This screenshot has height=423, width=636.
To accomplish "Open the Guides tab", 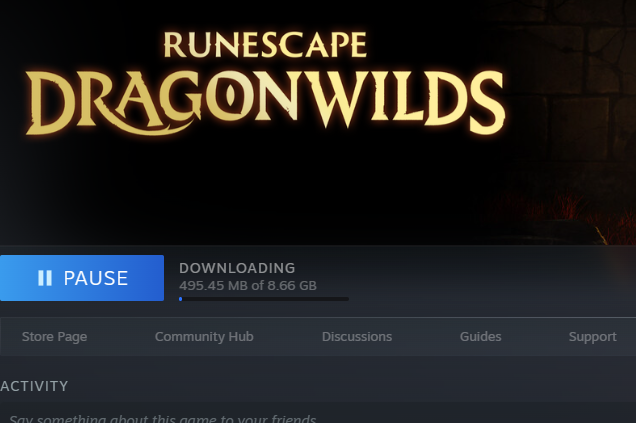I will click(x=480, y=337).
